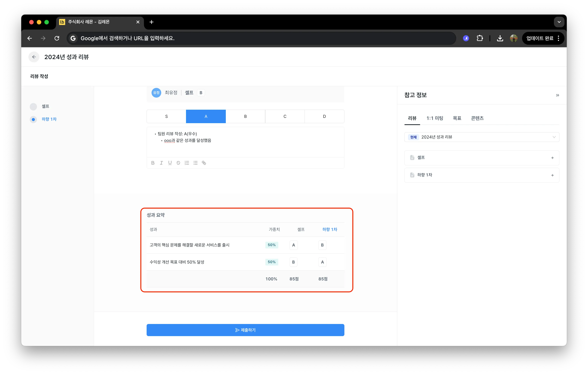
Task: Click the back arrow beside 2024년 성과 리뷰
Action: (x=34, y=57)
